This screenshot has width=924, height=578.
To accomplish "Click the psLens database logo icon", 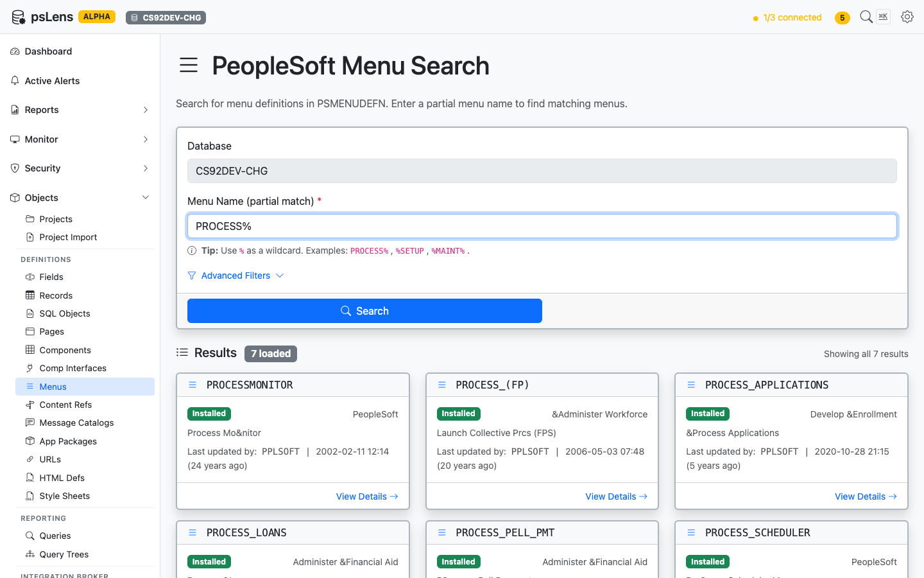I will pyautogui.click(x=19, y=17).
